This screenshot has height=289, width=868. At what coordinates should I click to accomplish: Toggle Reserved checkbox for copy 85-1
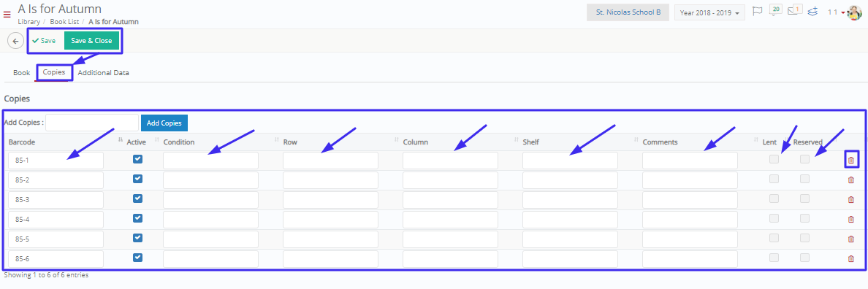tap(805, 159)
